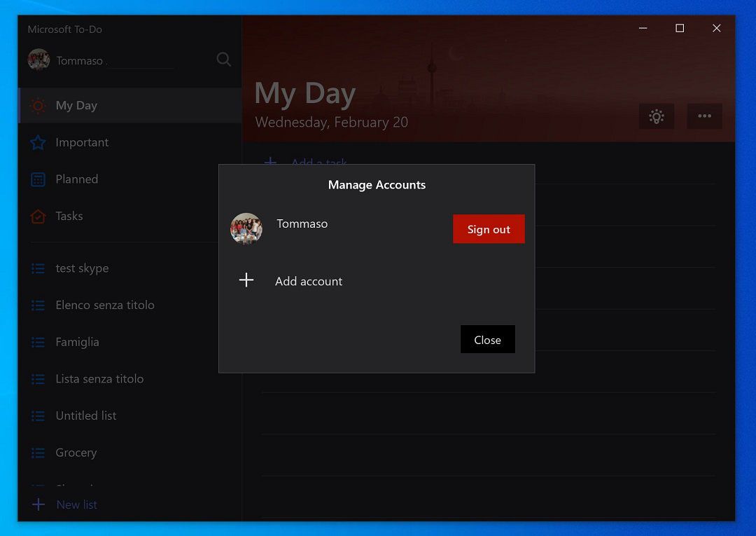Click the Wednesday, February 20 date
This screenshot has height=536, width=756.
[331, 123]
